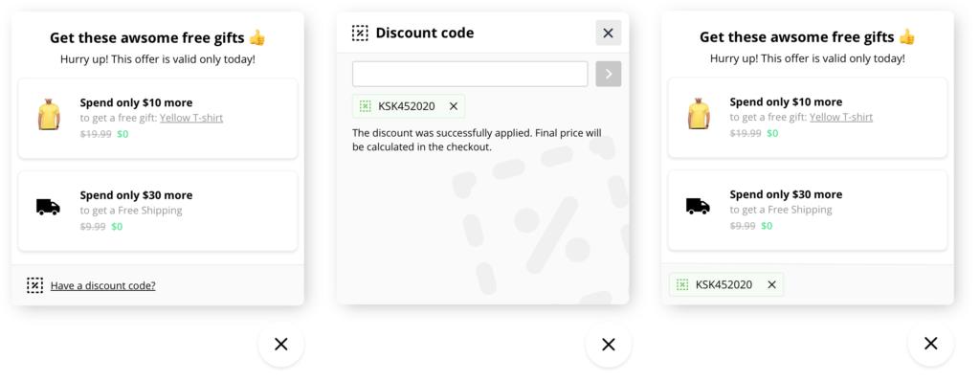Focus the discount code input field
Image resolution: width=980 pixels, height=381 pixels.
(x=470, y=74)
